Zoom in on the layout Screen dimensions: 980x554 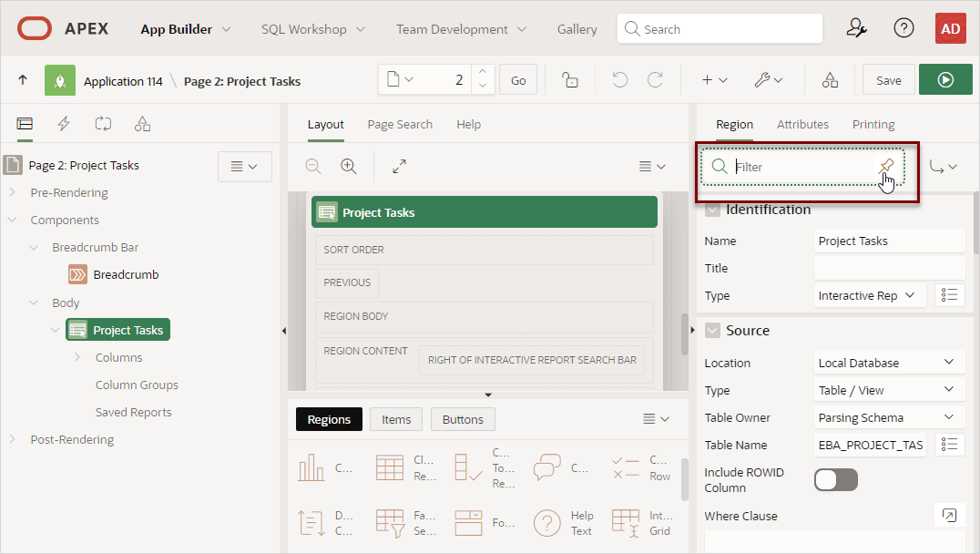tap(348, 166)
